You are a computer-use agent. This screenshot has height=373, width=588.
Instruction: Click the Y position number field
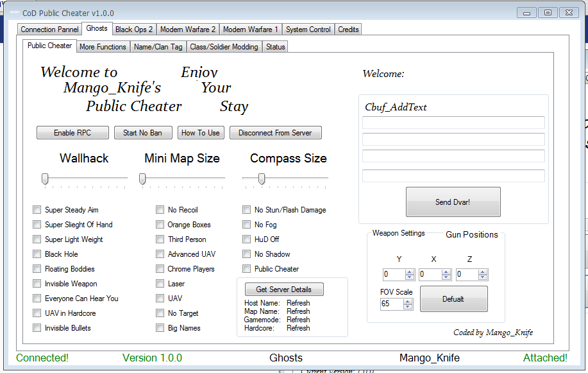click(x=394, y=275)
